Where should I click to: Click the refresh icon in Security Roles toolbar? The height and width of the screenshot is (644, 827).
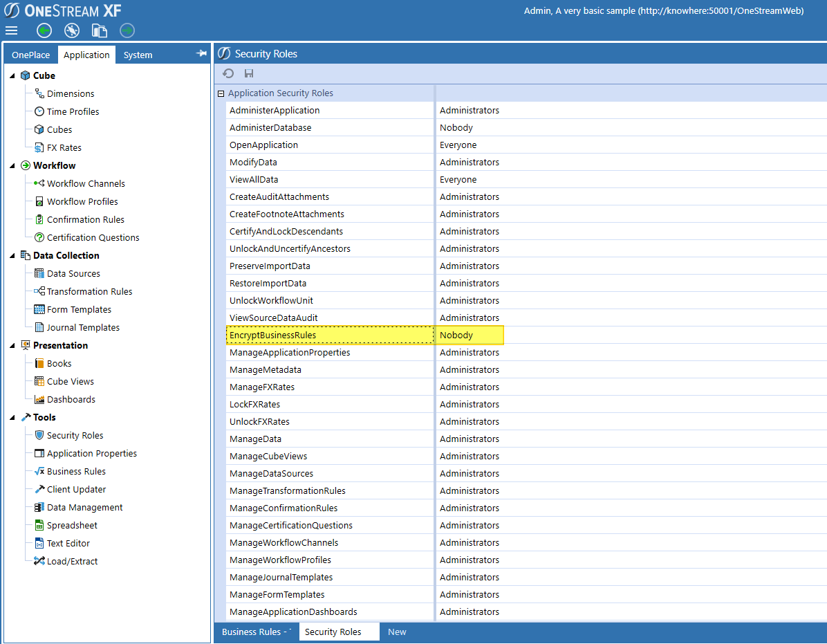tap(228, 73)
